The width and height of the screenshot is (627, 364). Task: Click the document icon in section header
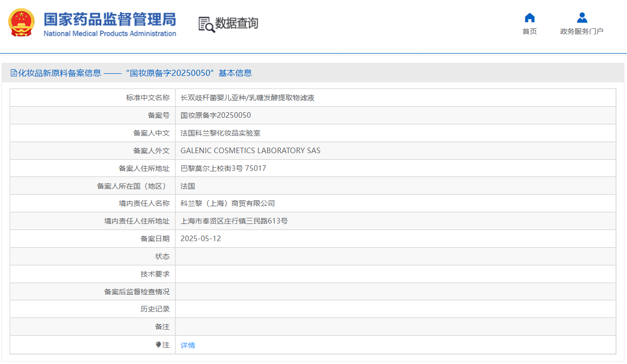tap(14, 73)
